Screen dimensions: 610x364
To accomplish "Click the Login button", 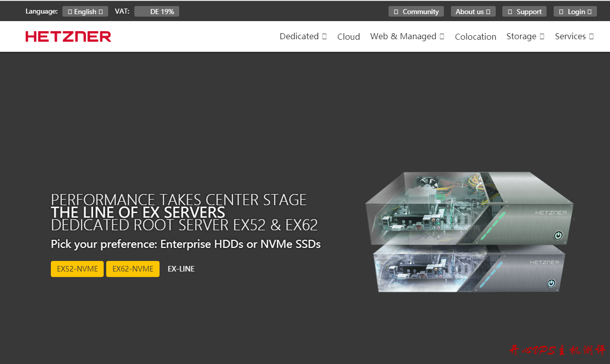I will (x=575, y=12).
